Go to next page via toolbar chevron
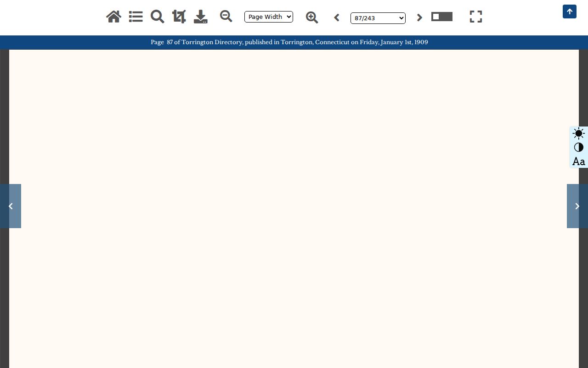Screen dimensions: 588x368 pyautogui.click(x=419, y=17)
